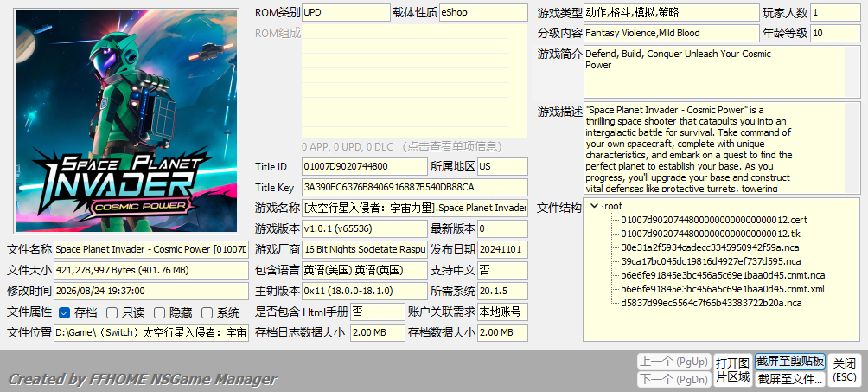The height and width of the screenshot is (392, 868).
Task: Click the 游戏描述 description text box
Action: pyautogui.click(x=722, y=147)
